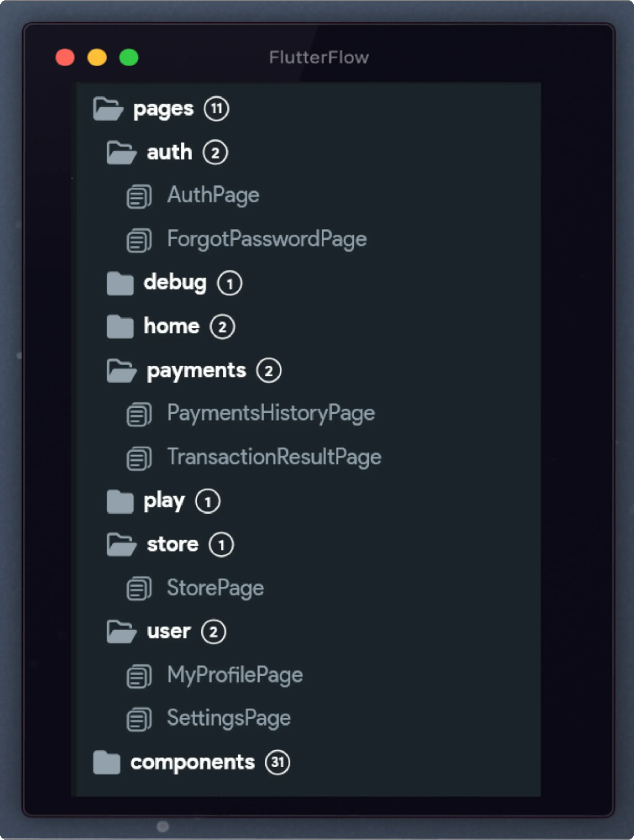
Task: Open the StorePage entry
Action: click(215, 588)
